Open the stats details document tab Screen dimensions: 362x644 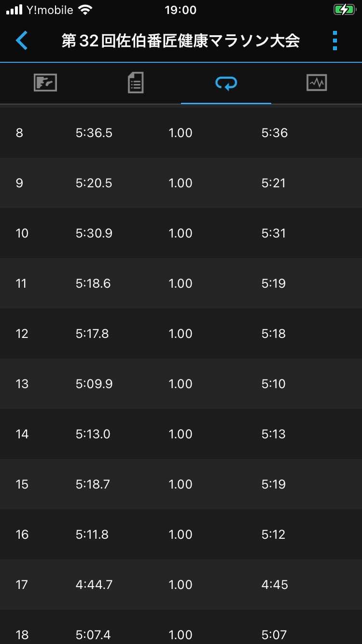(x=136, y=83)
